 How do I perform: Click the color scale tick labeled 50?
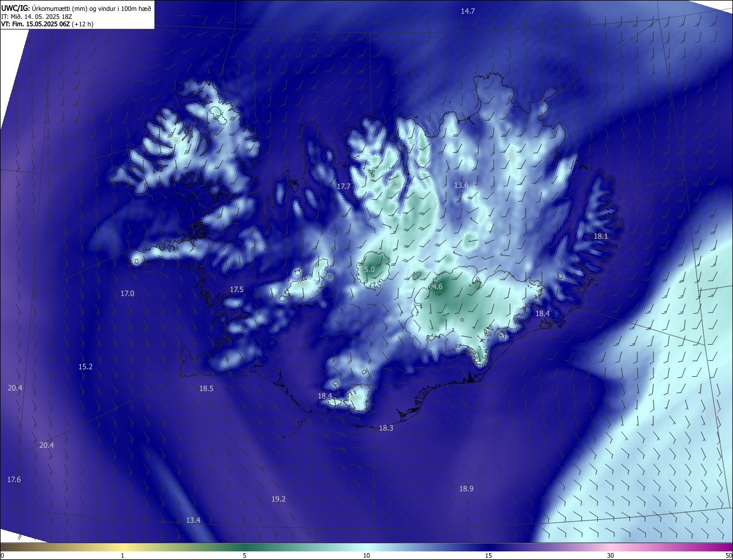coord(728,555)
